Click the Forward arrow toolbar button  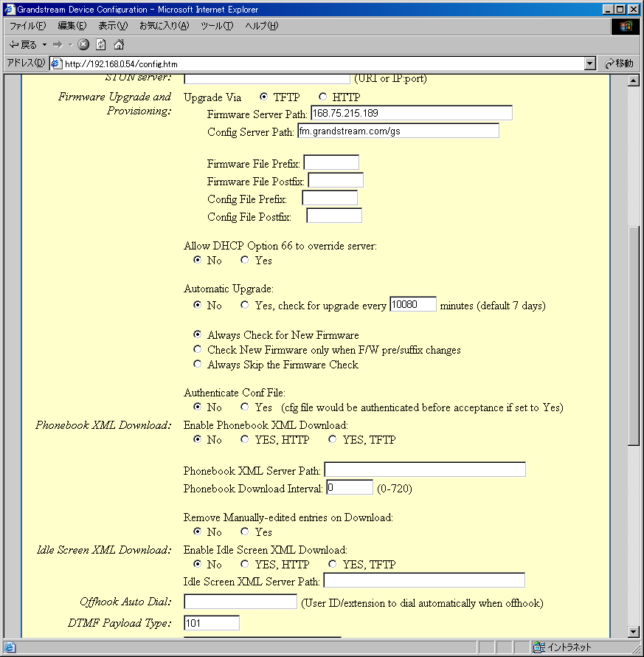pyautogui.click(x=58, y=45)
